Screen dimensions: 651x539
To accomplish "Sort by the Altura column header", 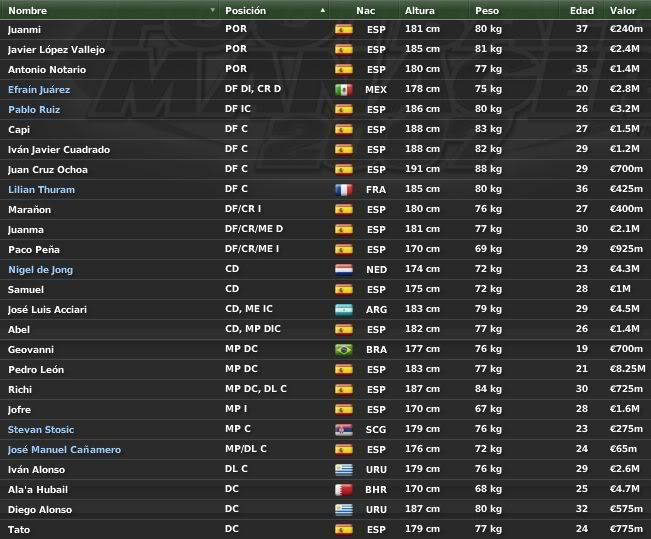I will [x=420, y=10].
